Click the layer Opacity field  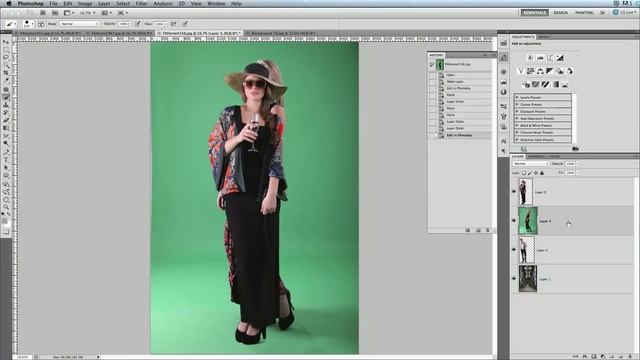570,164
